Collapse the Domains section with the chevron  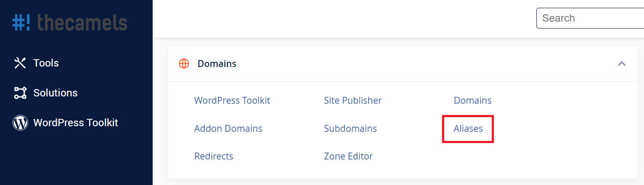pyautogui.click(x=622, y=64)
